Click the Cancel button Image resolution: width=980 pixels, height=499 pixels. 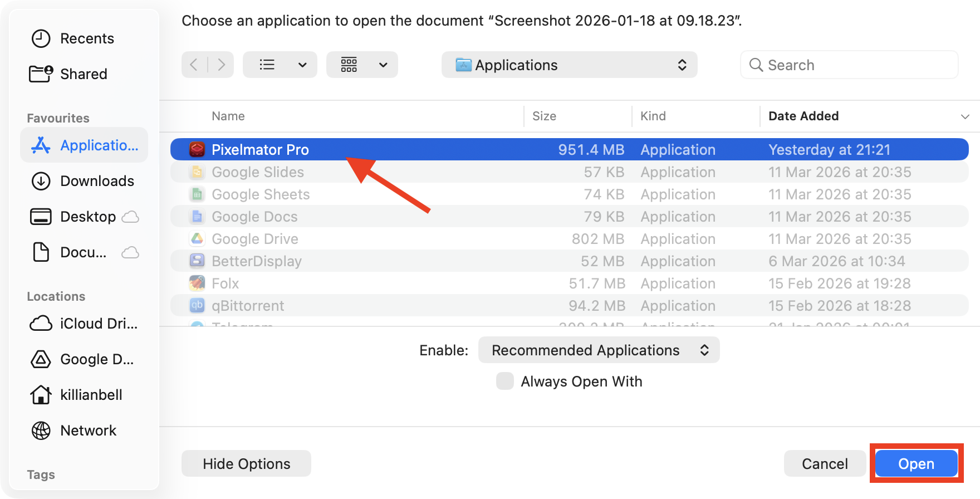(825, 463)
